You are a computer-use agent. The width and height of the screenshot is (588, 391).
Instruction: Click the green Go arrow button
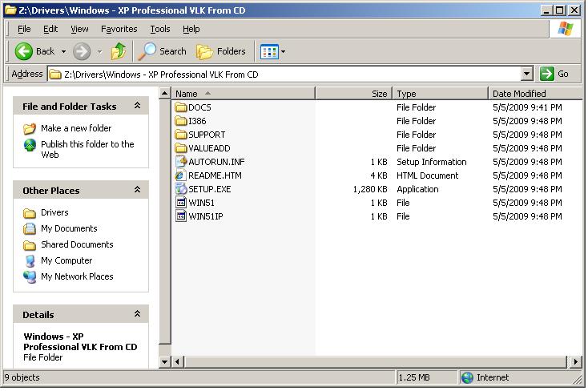(x=547, y=74)
